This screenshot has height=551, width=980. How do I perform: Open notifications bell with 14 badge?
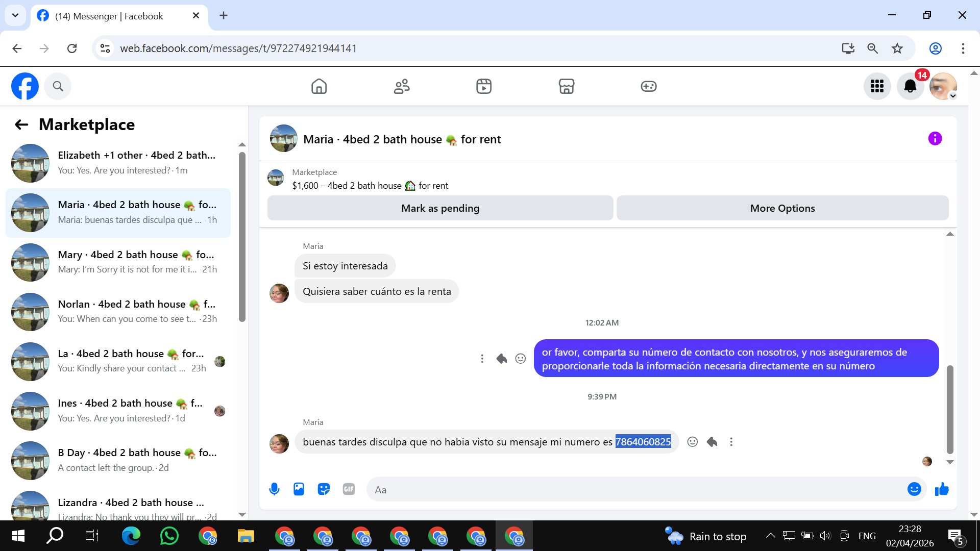pos(910,86)
